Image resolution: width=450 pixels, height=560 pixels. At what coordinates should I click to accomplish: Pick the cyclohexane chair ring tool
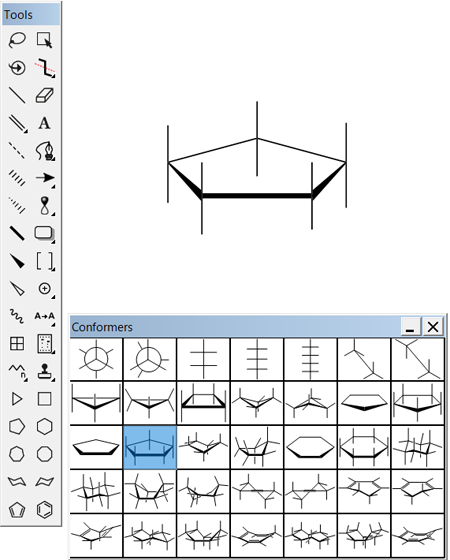pos(17,482)
